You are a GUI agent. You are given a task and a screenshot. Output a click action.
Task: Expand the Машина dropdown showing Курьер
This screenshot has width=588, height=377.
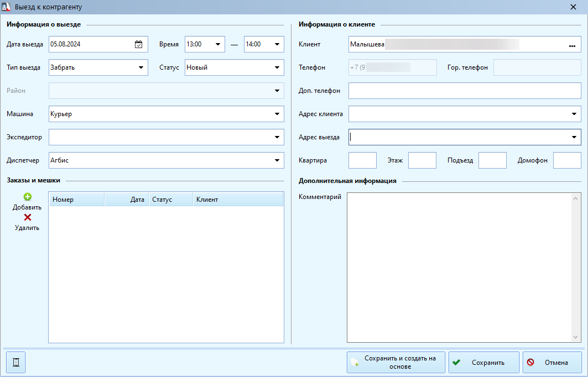[x=277, y=114]
